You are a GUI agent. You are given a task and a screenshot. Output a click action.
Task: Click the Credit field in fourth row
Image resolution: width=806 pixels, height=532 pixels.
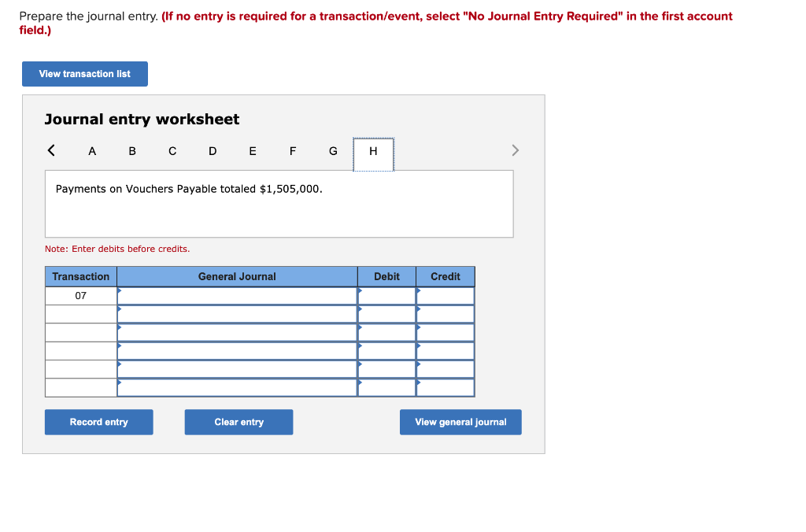point(446,351)
